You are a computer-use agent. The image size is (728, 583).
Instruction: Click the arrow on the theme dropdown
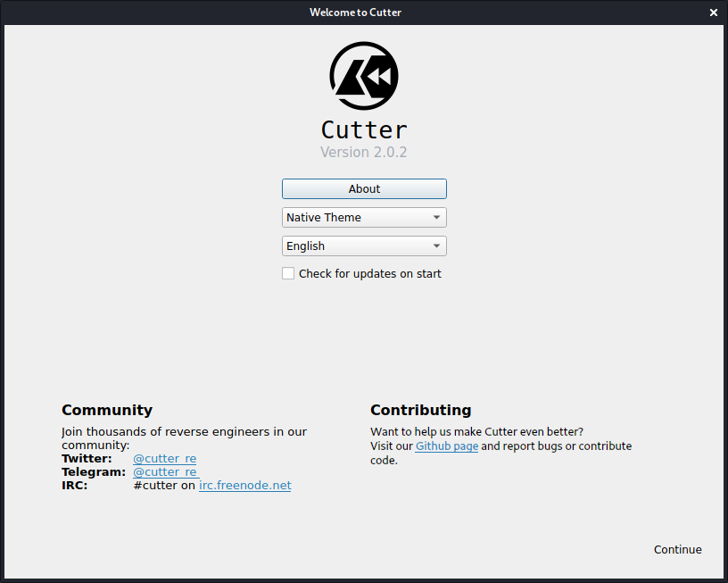tap(436, 218)
